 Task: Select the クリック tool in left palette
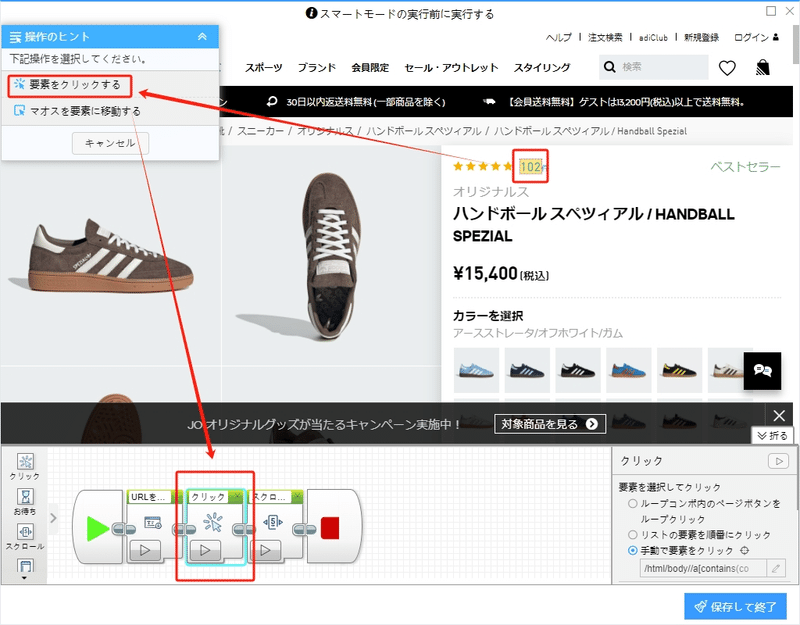(x=25, y=466)
